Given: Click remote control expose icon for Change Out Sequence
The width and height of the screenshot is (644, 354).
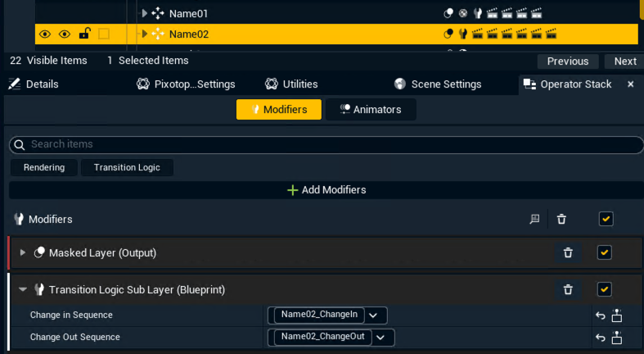Looking at the screenshot, I should (x=617, y=338).
